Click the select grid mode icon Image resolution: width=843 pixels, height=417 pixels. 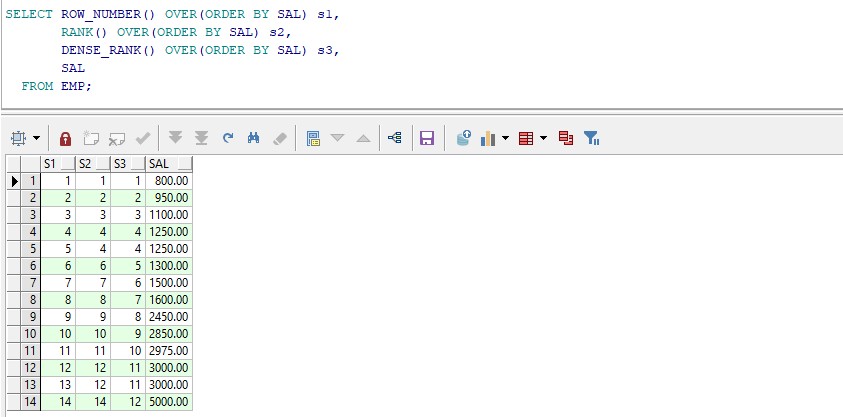(x=18, y=139)
